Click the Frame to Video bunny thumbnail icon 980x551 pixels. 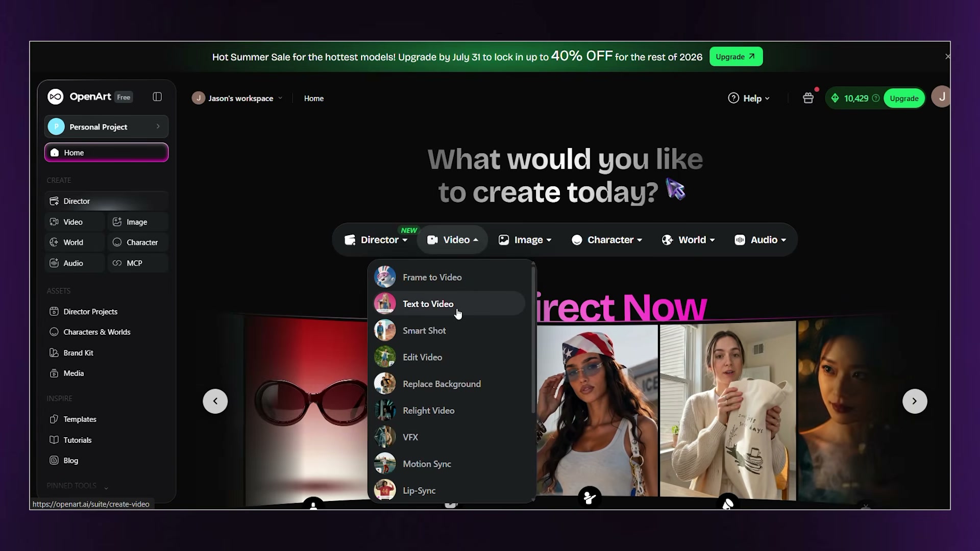385,277
